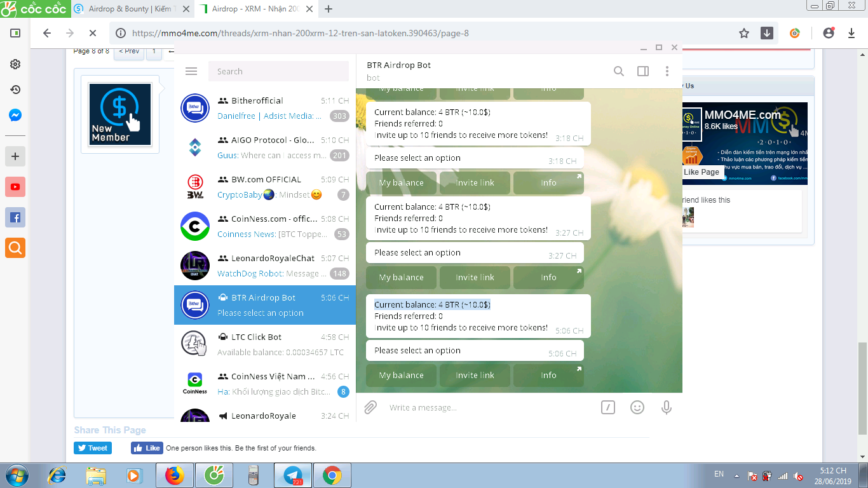
Task: Open Messenger from the browser sidebar
Action: pos(15,116)
